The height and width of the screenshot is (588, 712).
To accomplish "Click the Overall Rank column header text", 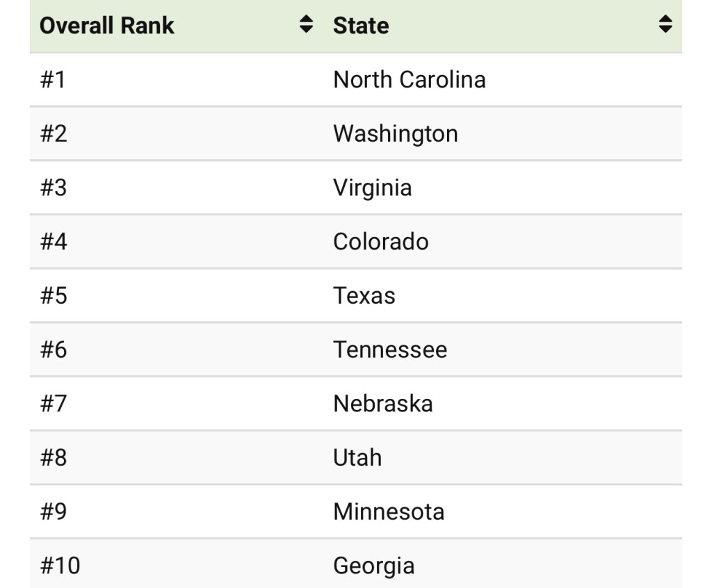I will coord(107,26).
